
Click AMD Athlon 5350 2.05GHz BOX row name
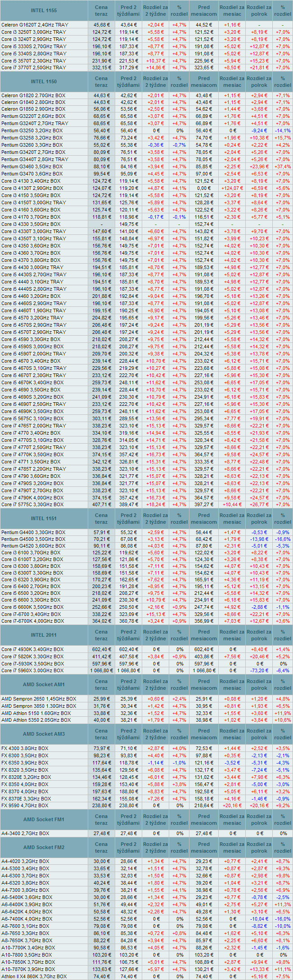pyautogui.click(x=36, y=720)
